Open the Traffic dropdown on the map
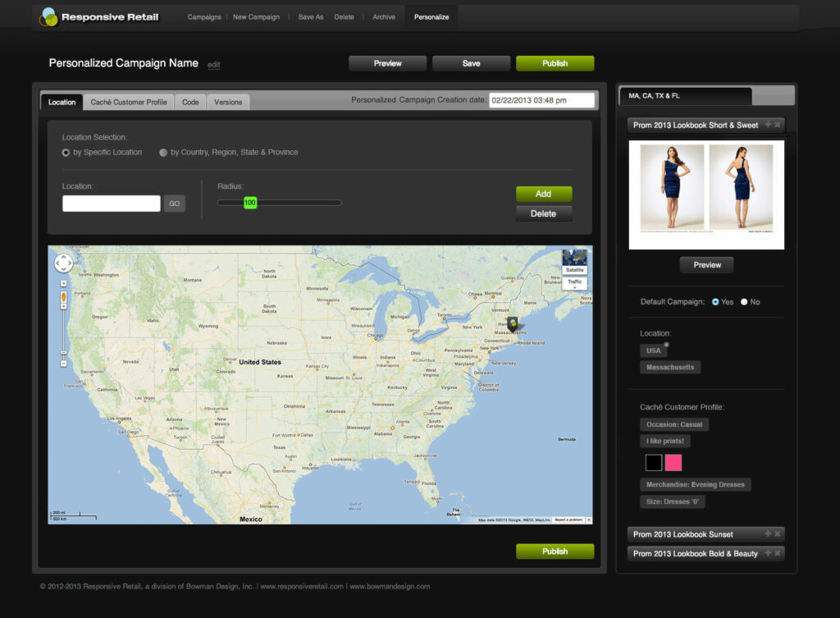The image size is (840, 618). [574, 283]
